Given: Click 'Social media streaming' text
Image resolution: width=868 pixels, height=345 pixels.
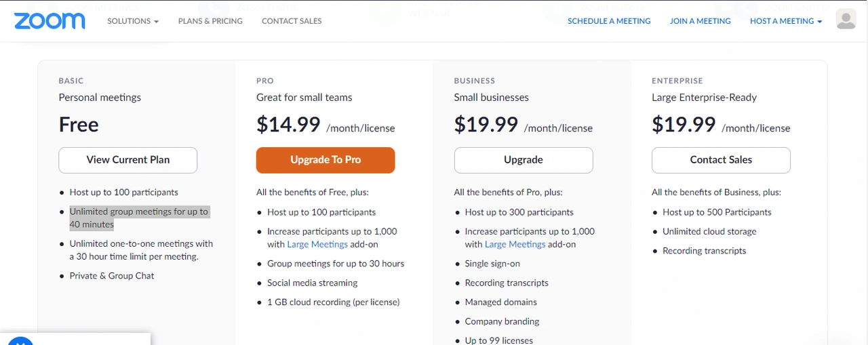Looking at the screenshot, I should coord(313,283).
